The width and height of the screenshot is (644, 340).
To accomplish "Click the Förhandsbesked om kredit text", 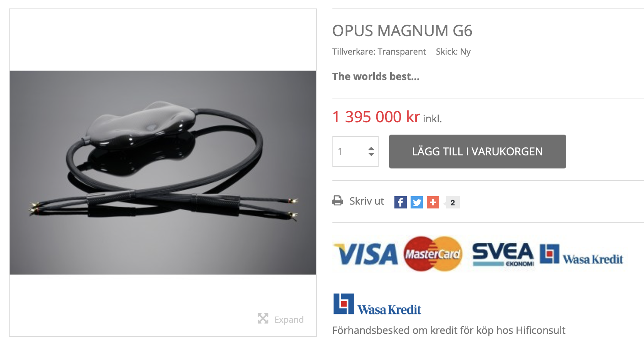I will (x=449, y=330).
